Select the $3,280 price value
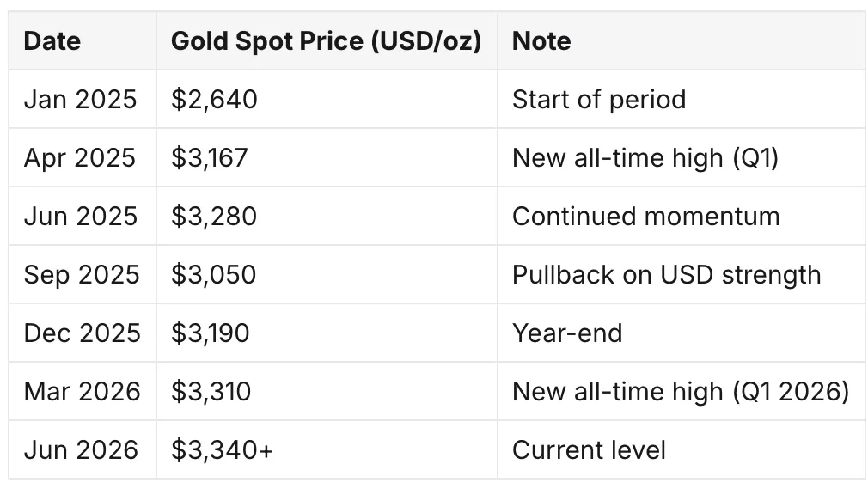The image size is (868, 483). pyautogui.click(x=214, y=217)
